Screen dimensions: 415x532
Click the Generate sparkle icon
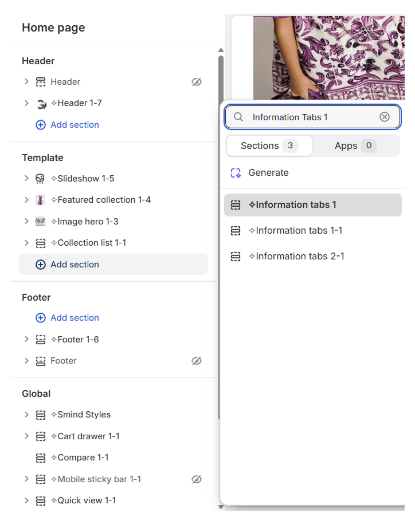(236, 173)
